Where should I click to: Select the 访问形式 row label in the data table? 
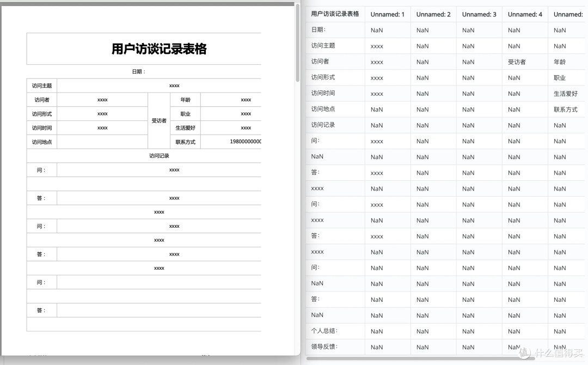point(323,77)
